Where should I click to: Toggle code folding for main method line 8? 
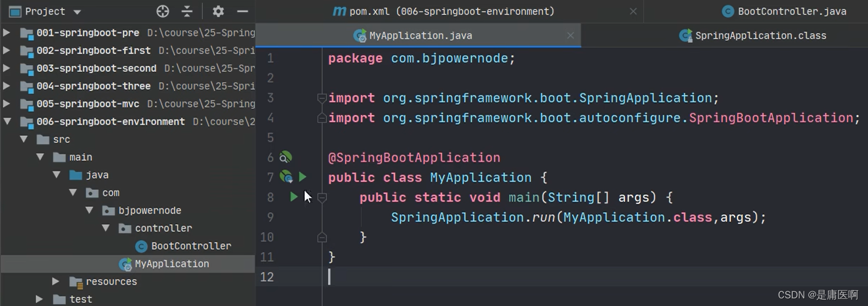[x=322, y=197]
